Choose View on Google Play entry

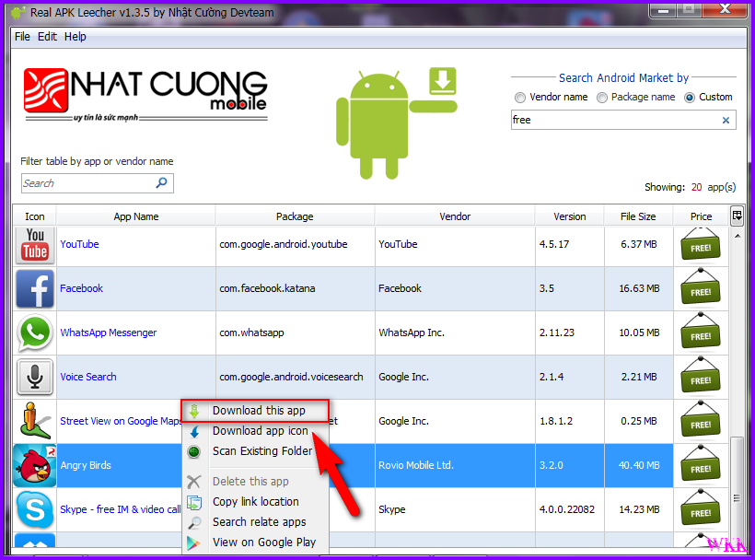tap(255, 542)
